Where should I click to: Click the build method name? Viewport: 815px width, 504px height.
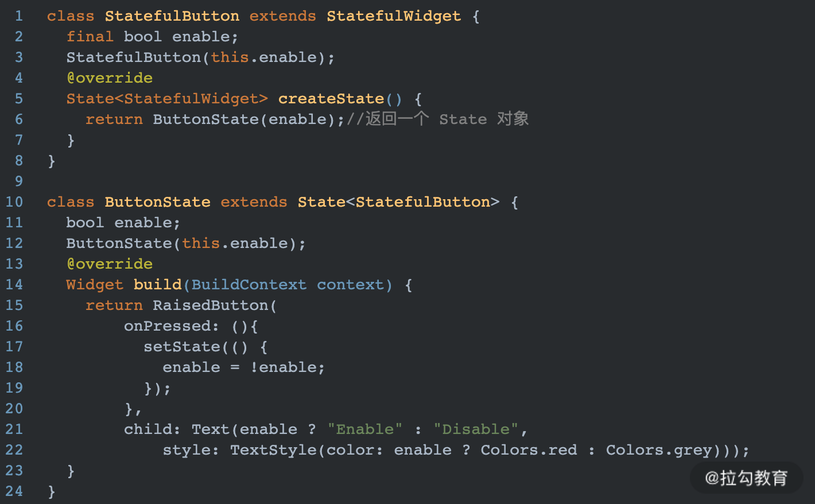click(158, 285)
